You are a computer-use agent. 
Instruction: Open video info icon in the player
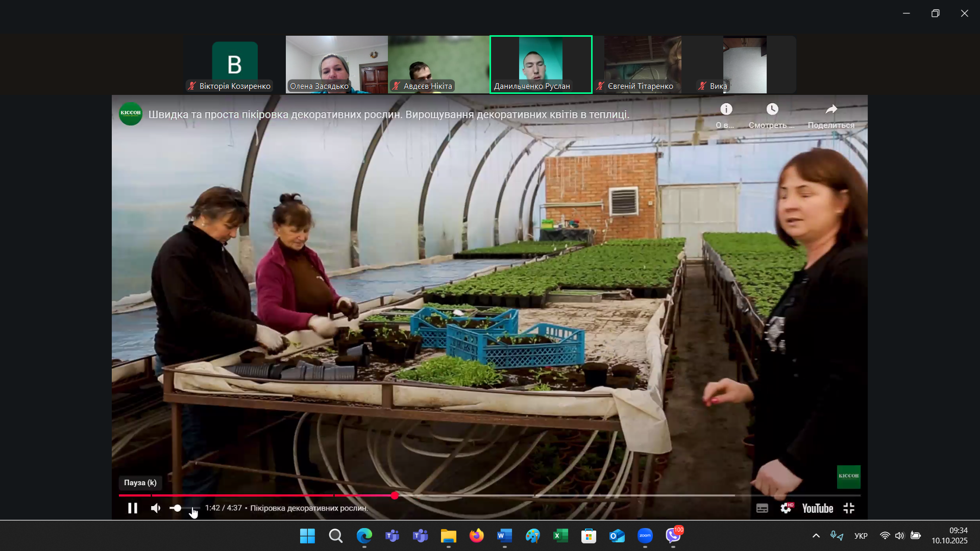coord(726,109)
